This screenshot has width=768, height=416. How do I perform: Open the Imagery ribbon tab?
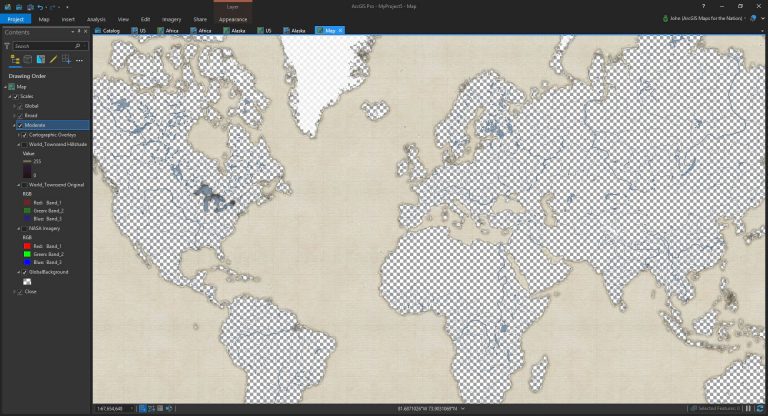[171, 19]
